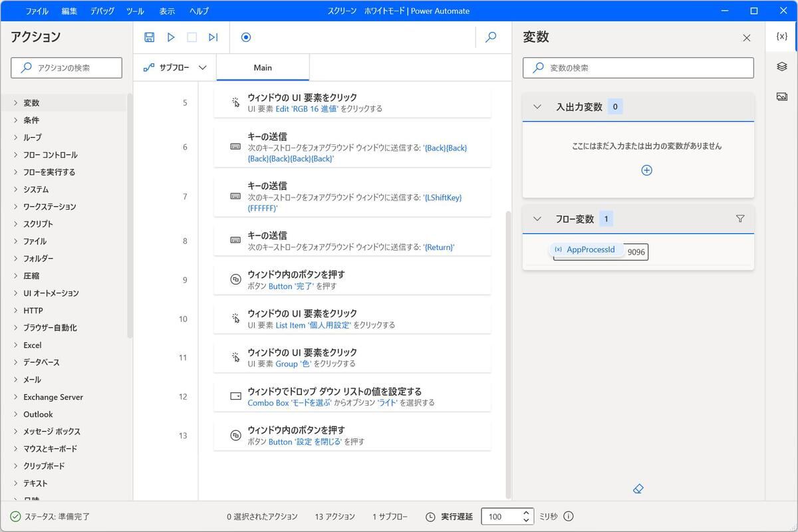Expand the マウスとキーボード group
This screenshot has height=532, width=798.
(x=15, y=449)
